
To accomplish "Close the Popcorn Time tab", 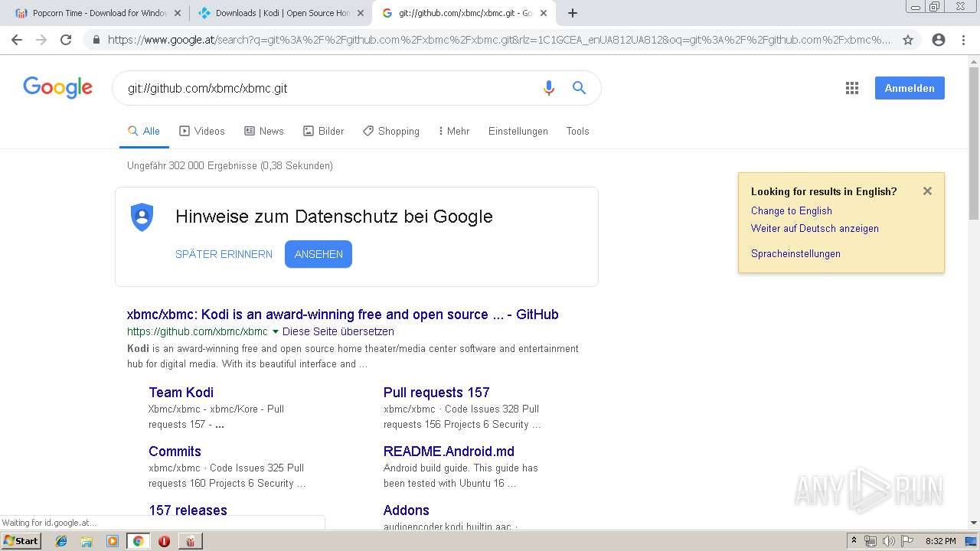I will point(178,13).
